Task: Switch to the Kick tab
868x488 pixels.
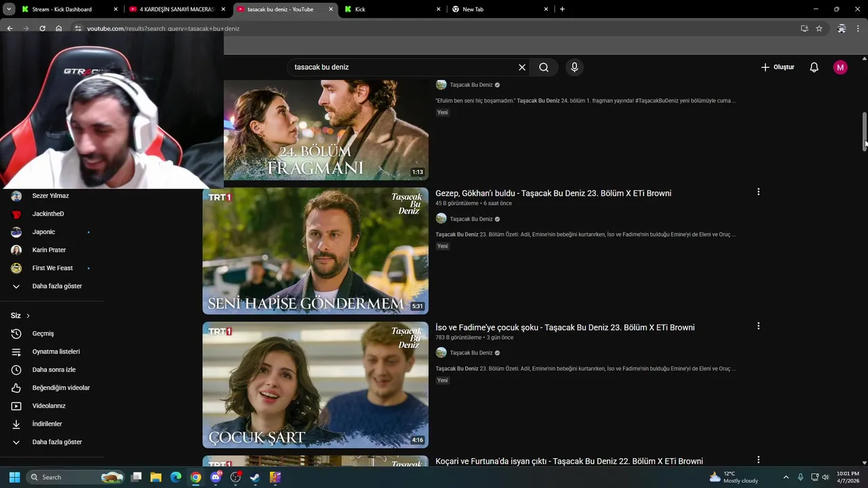Action: (x=393, y=9)
